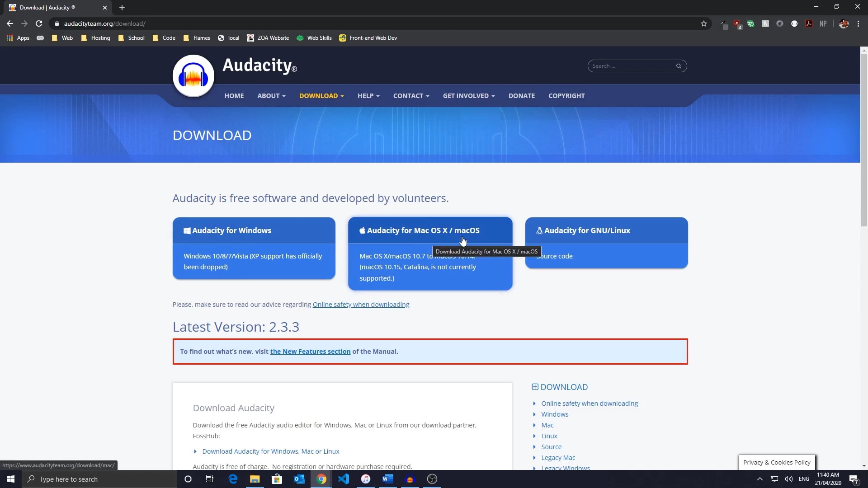Open the NP extension icon
The width and height of the screenshot is (868, 488).
[x=823, y=24]
